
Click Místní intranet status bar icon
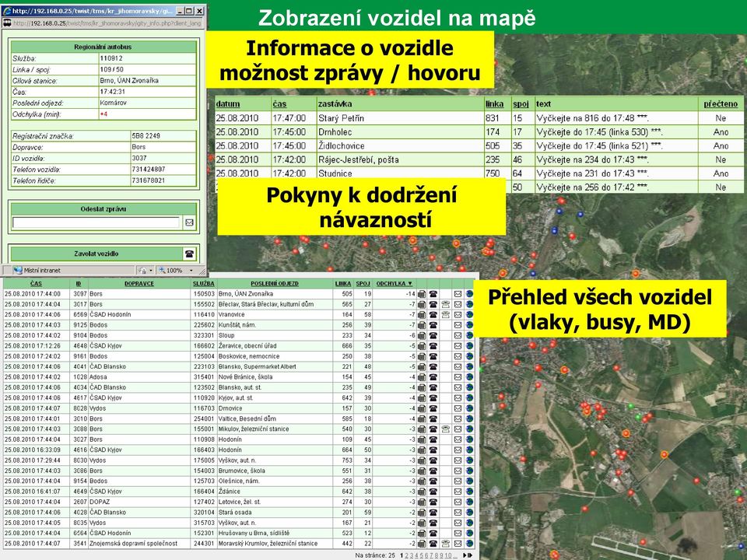coord(18,270)
